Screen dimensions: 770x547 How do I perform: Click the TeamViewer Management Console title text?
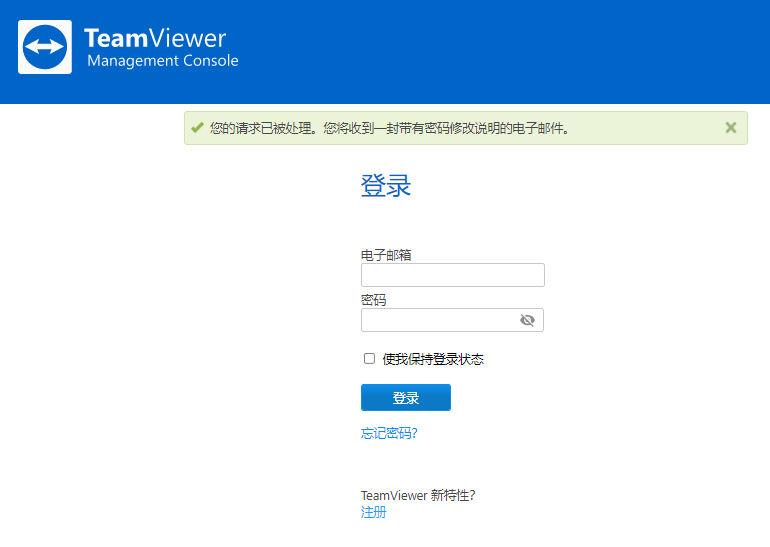(161, 47)
